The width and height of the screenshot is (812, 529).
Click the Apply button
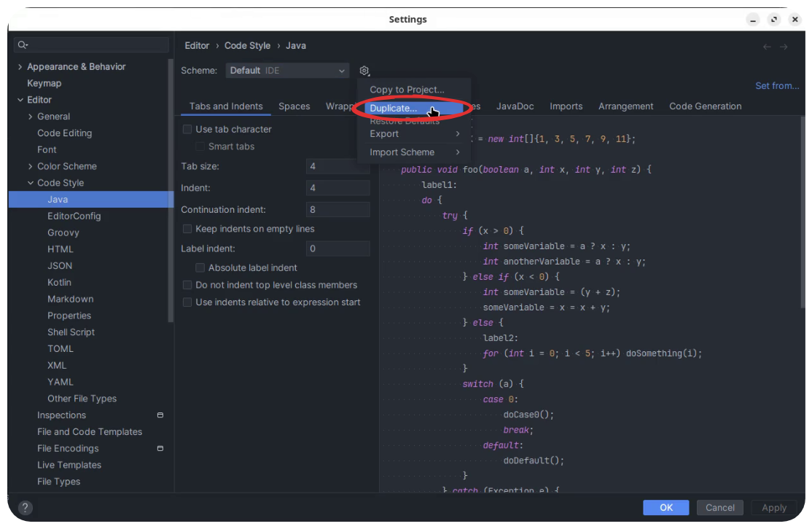pyautogui.click(x=773, y=508)
